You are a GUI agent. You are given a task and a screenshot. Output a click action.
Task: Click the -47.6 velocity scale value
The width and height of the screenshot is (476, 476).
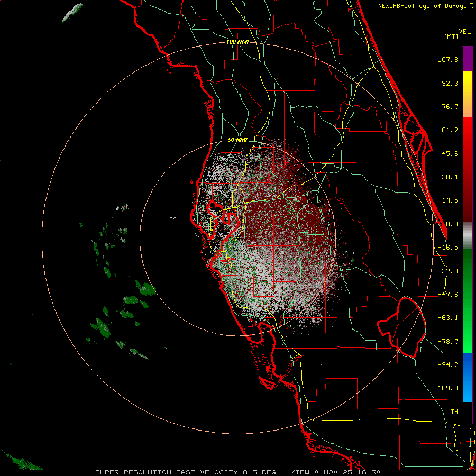(x=448, y=295)
